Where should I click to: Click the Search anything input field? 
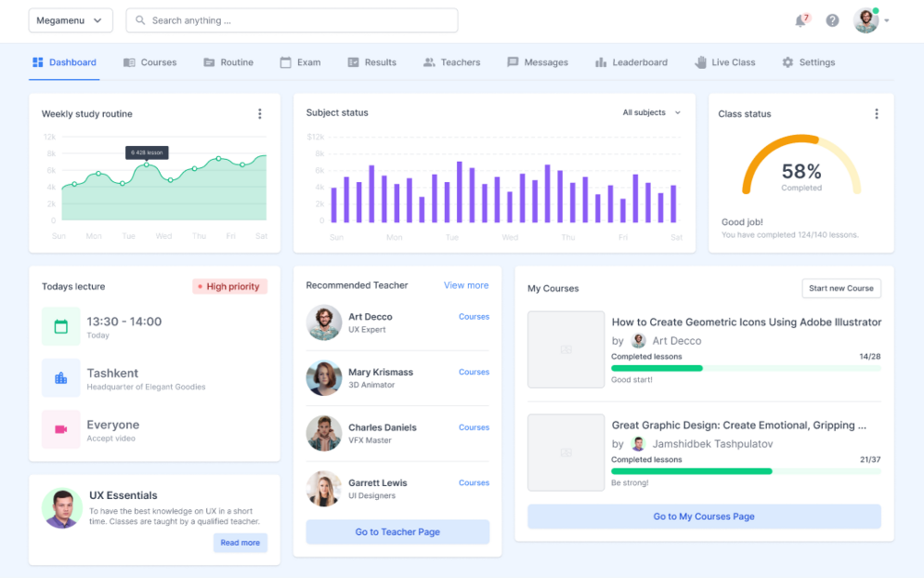point(291,20)
